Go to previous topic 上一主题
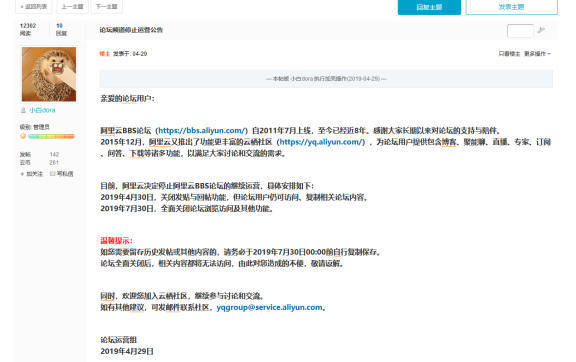This screenshot has height=362, width=576. coord(72,7)
